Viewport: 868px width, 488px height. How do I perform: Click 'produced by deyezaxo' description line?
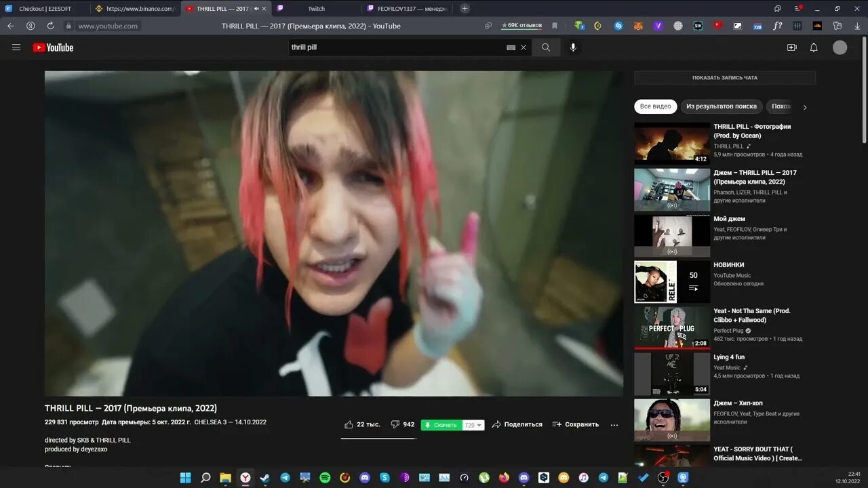tap(76, 449)
